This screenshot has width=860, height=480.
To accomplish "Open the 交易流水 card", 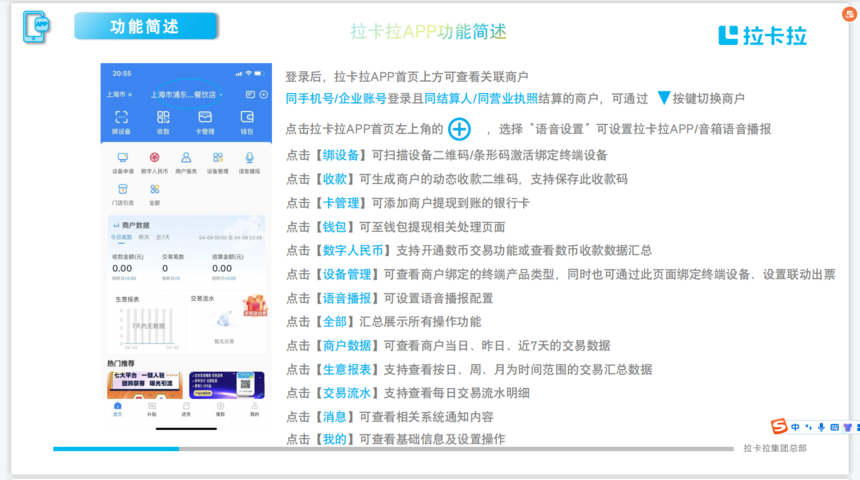I will [x=225, y=322].
